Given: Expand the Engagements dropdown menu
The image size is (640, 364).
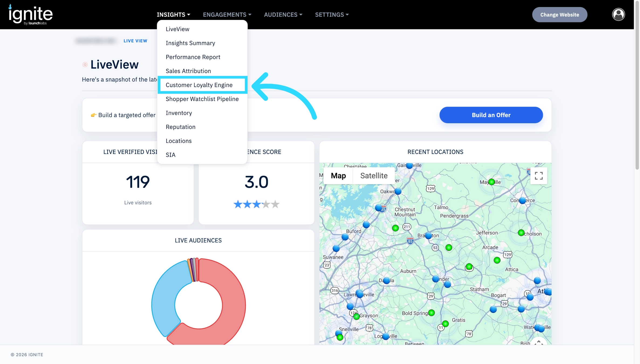Looking at the screenshot, I should coord(227,15).
